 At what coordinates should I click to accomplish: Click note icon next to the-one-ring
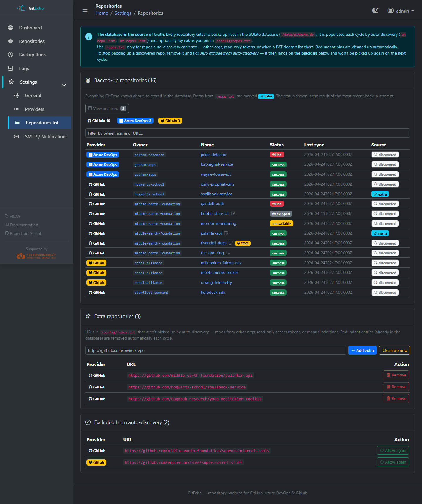[228, 253]
